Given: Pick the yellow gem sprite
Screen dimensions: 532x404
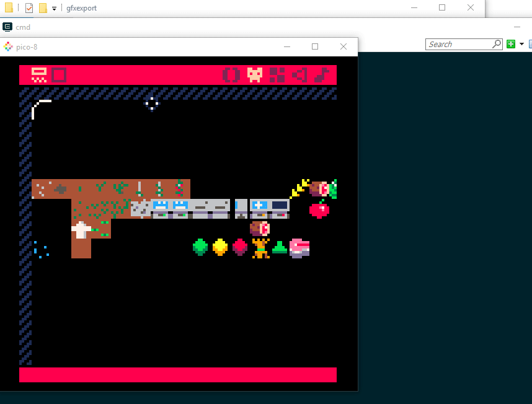Looking at the screenshot, I should (220, 247).
